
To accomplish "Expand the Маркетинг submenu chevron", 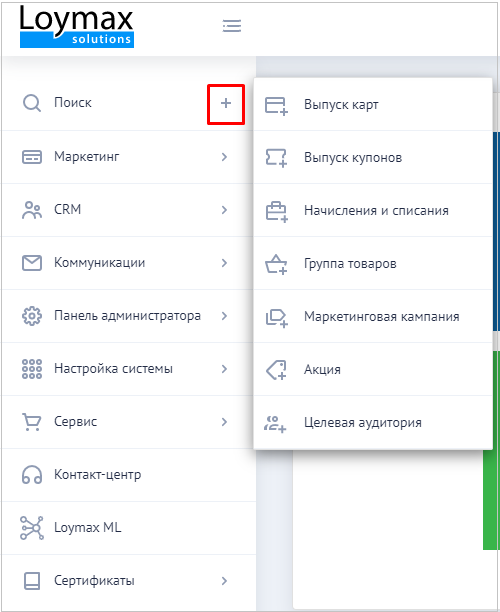I will click(224, 157).
